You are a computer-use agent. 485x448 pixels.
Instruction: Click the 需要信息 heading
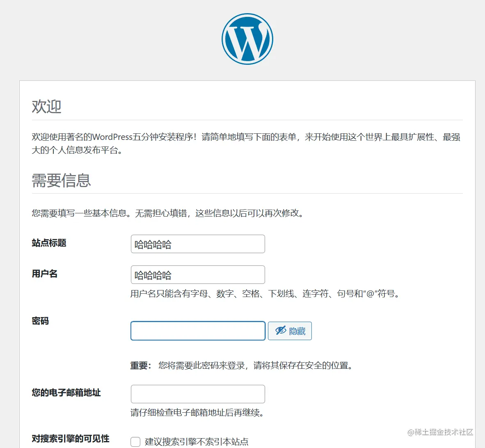61,180
